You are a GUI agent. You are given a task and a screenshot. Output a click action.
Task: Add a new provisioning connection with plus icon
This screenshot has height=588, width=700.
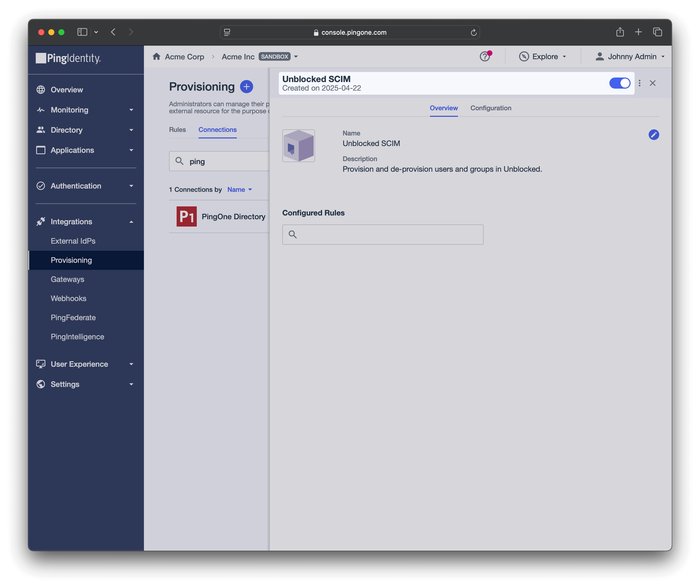tap(246, 87)
